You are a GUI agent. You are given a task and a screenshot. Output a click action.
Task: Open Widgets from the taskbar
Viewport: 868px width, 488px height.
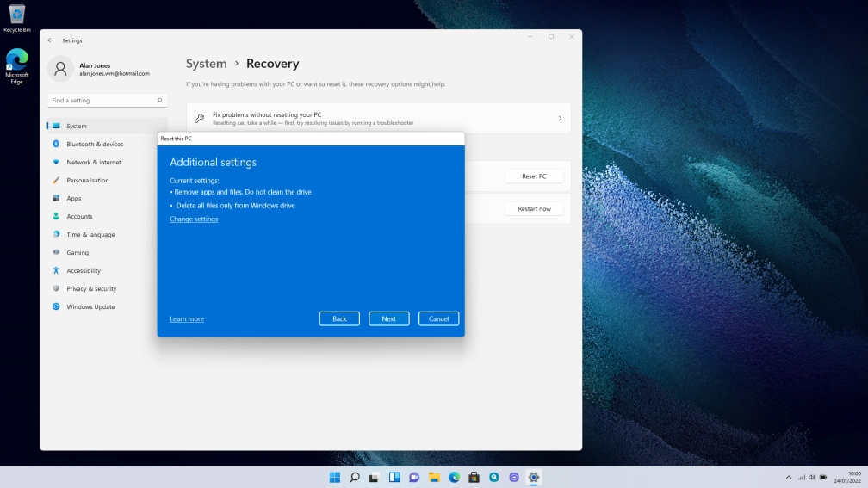tap(394, 478)
